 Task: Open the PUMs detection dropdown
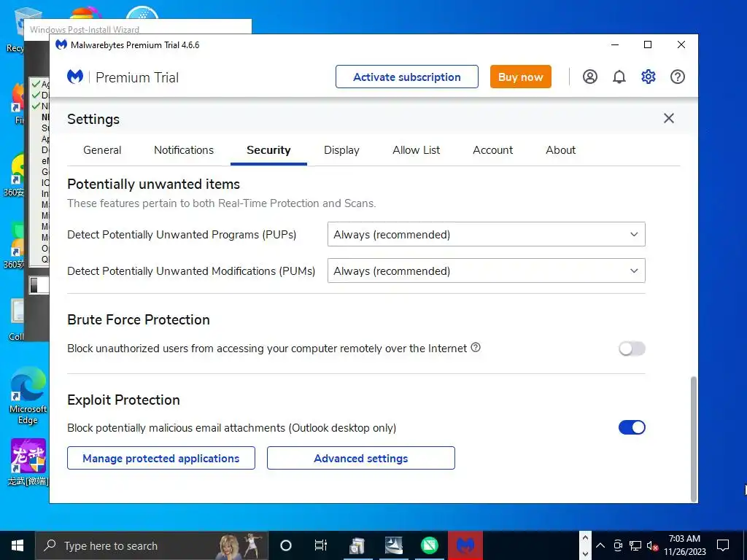coord(486,271)
